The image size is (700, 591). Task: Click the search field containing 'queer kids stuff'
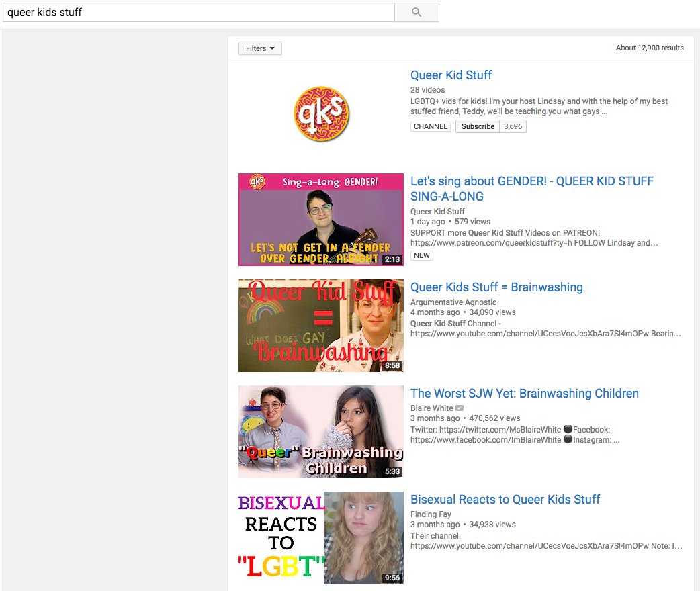click(x=199, y=13)
